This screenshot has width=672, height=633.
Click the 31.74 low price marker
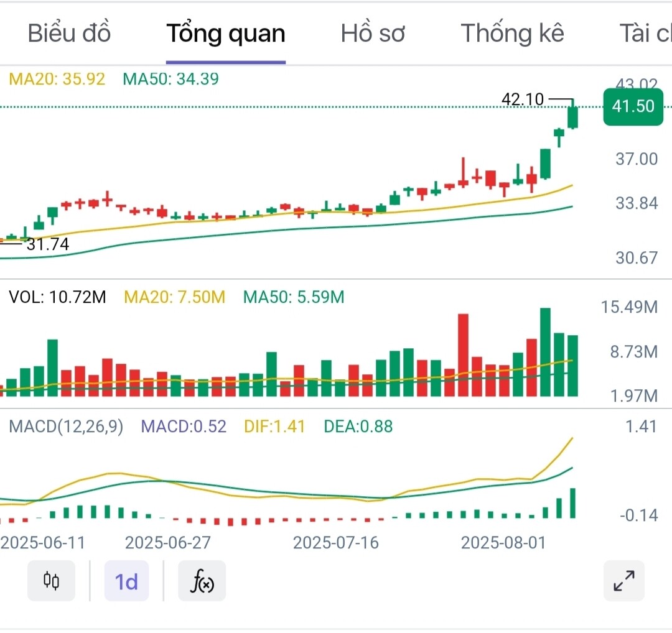[47, 244]
